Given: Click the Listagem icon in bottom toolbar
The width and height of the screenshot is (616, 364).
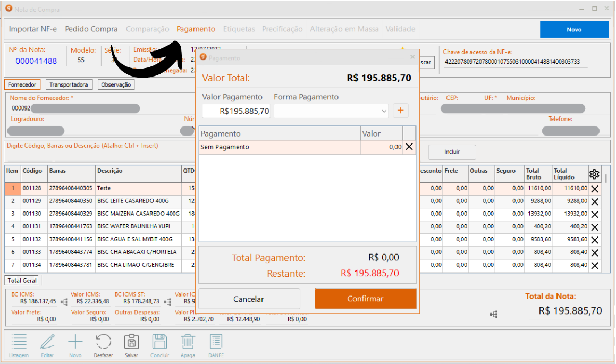Looking at the screenshot, I should click(19, 342).
